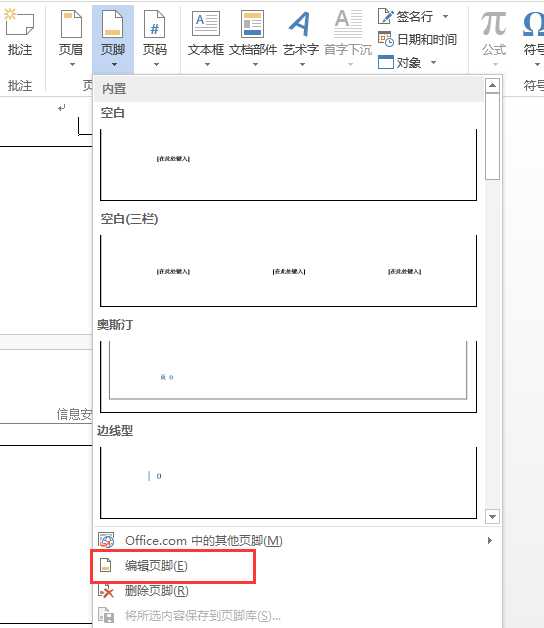Click the 首字下沉 drop cap icon
Image resolution: width=544 pixels, height=628 pixels.
tap(349, 24)
